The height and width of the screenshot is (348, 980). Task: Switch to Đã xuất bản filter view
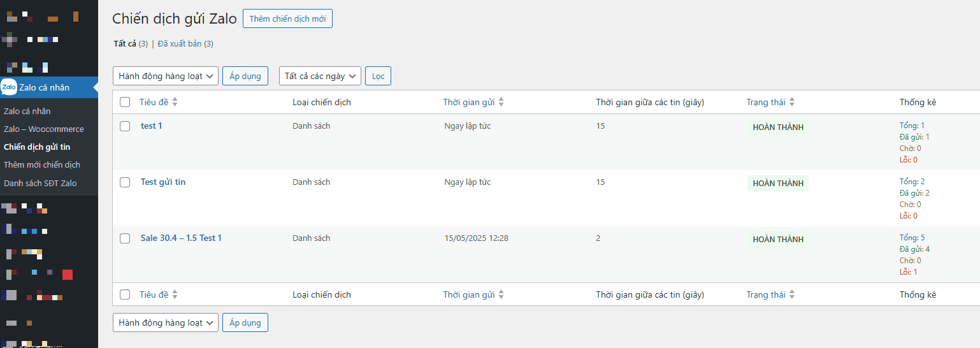[x=180, y=44]
